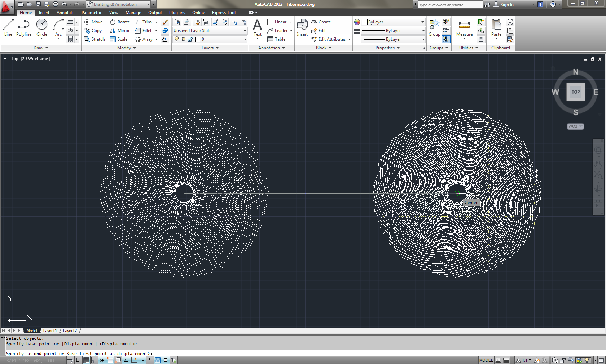This screenshot has width=606, height=364.
Task: Click the Leader annotation button
Action: pos(278,31)
